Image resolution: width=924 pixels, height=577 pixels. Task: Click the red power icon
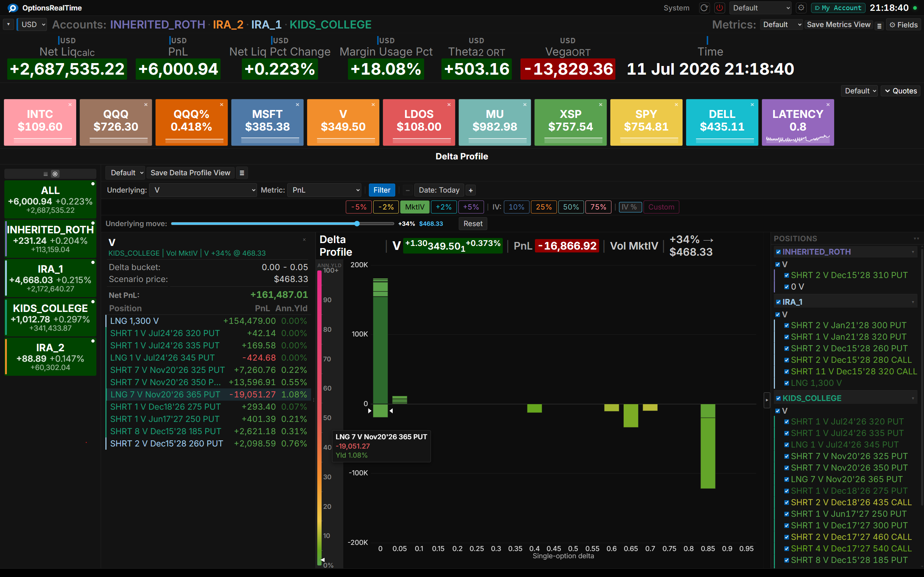[x=720, y=8]
